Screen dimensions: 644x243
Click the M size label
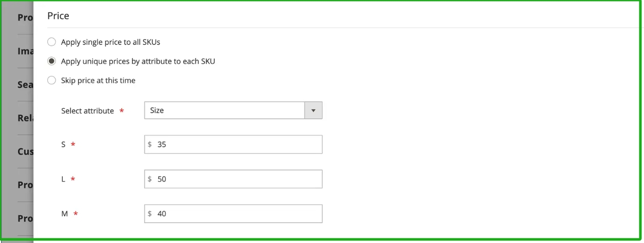tap(65, 214)
